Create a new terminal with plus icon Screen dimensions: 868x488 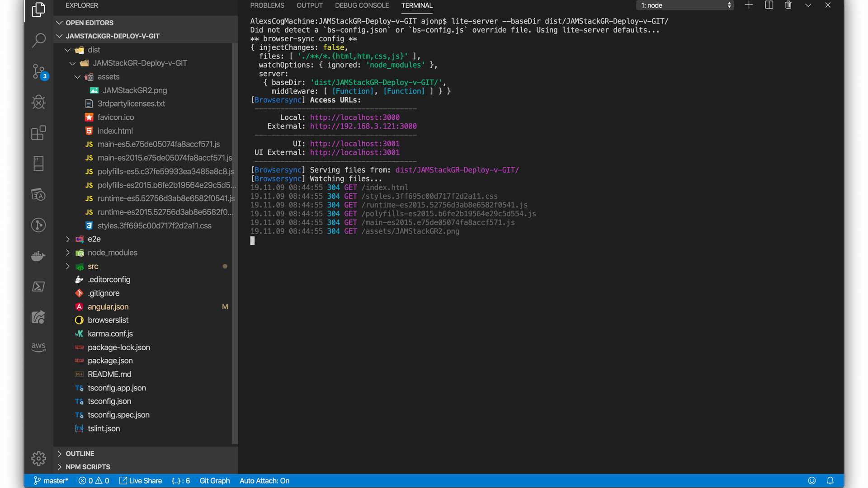749,5
